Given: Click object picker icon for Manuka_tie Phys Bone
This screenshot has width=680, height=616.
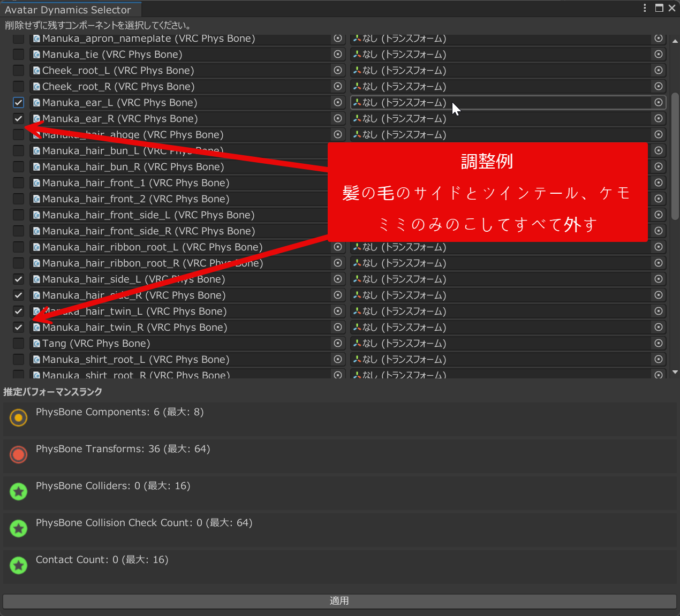Looking at the screenshot, I should pos(338,54).
